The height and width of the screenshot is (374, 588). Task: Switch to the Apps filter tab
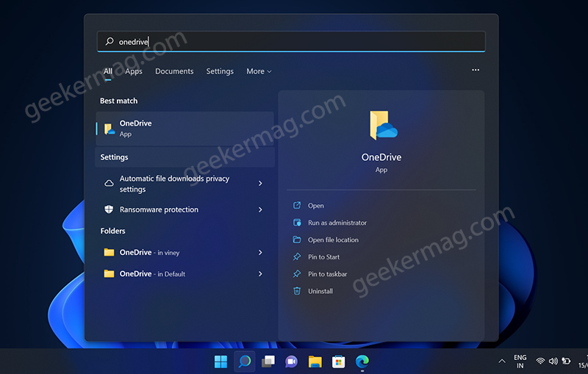134,71
